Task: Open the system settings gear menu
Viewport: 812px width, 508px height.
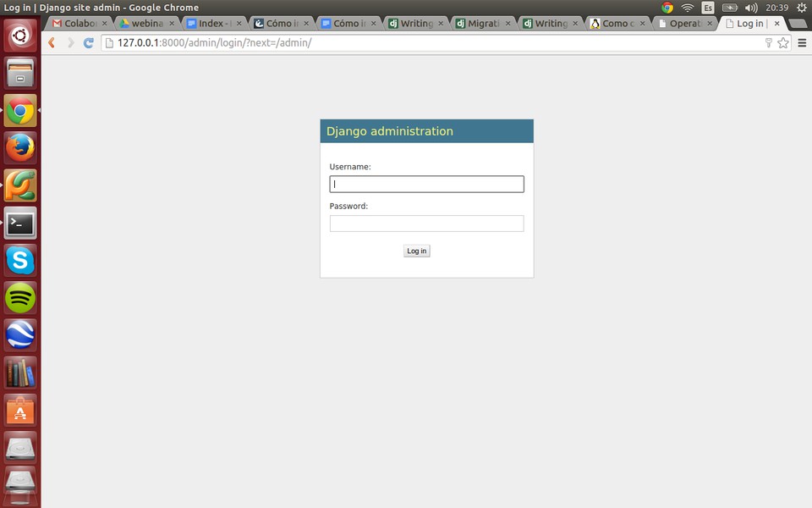Action: pyautogui.click(x=802, y=8)
